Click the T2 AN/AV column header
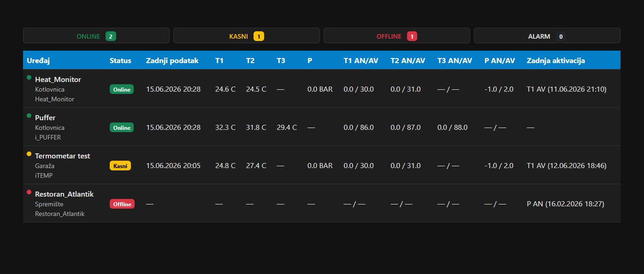 (408, 60)
